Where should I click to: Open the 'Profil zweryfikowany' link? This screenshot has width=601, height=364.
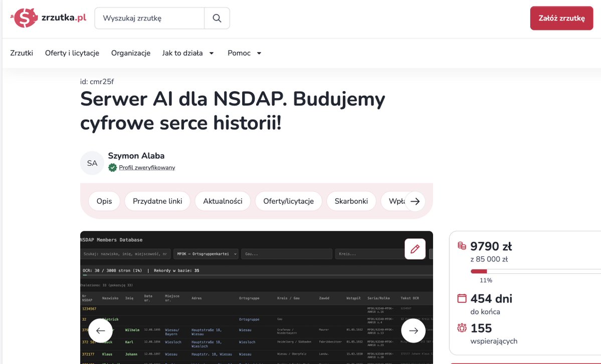pyautogui.click(x=147, y=168)
